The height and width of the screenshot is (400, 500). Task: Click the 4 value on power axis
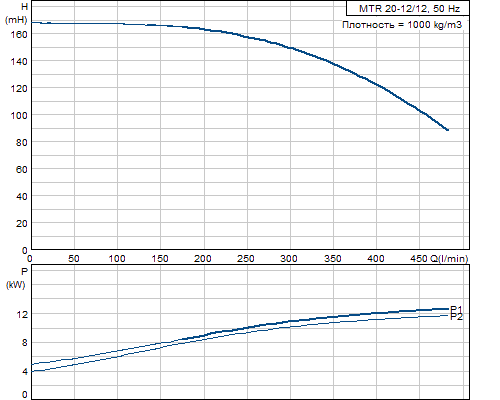click(x=25, y=371)
